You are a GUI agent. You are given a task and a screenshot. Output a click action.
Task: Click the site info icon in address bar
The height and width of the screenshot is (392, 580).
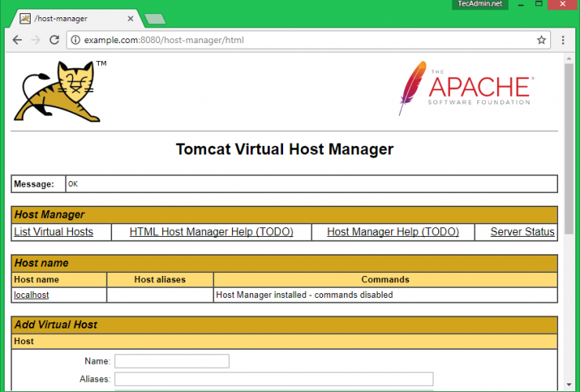(75, 40)
